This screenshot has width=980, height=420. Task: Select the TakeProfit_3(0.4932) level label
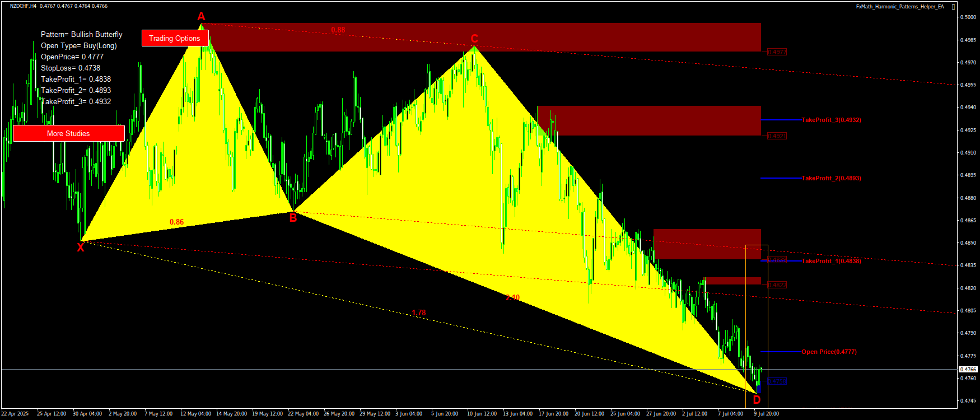coord(831,120)
